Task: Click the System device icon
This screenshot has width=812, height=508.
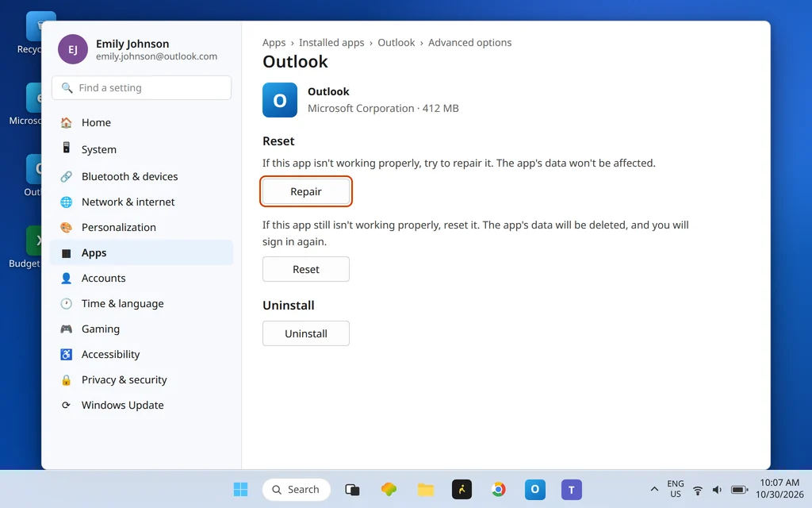Action: [67, 148]
